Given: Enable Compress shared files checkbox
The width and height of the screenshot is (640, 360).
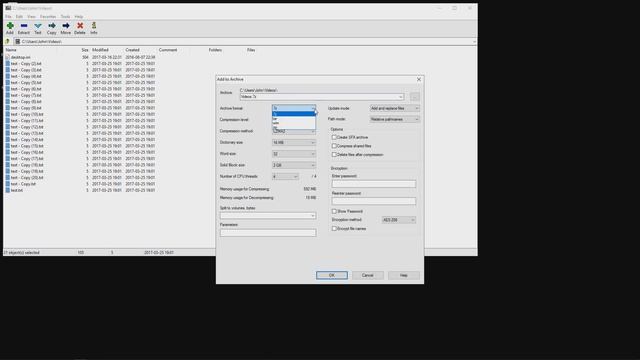Looking at the screenshot, I should pos(334,146).
